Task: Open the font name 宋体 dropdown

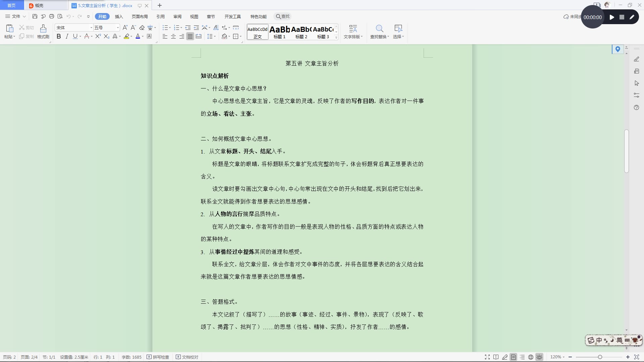Action: (91, 28)
